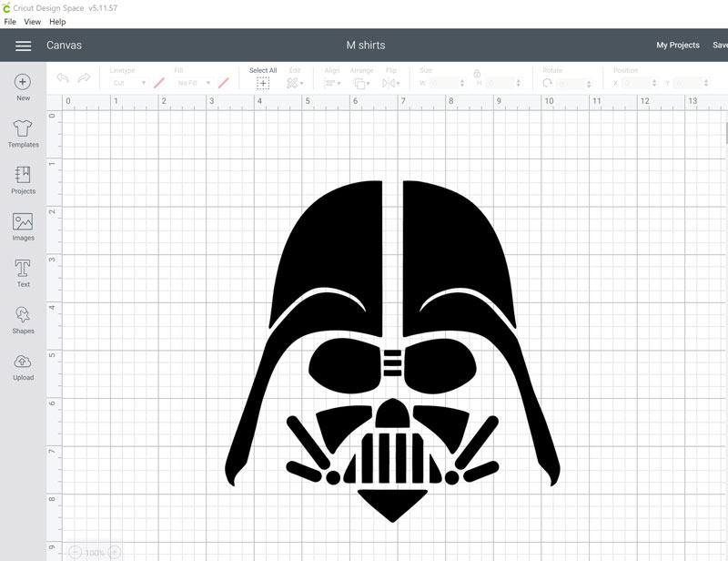
Task: Expand the Linetype Cut dropdown
Action: coord(129,83)
